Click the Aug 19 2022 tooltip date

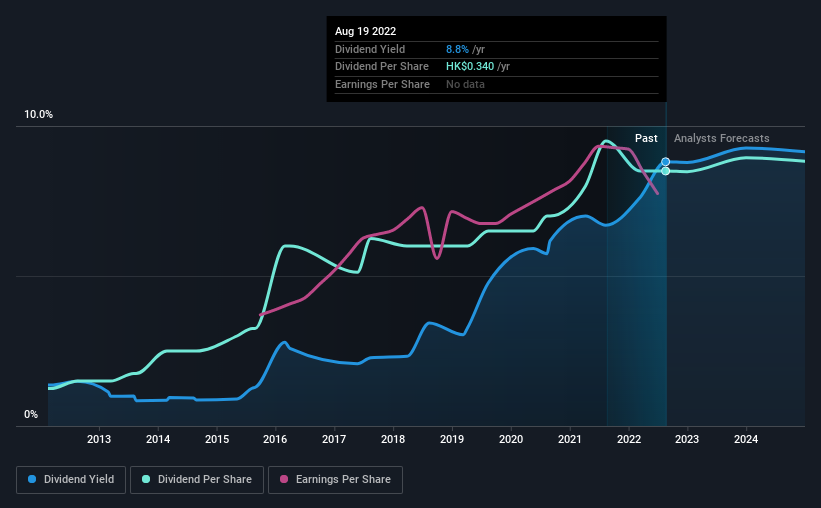365,31
